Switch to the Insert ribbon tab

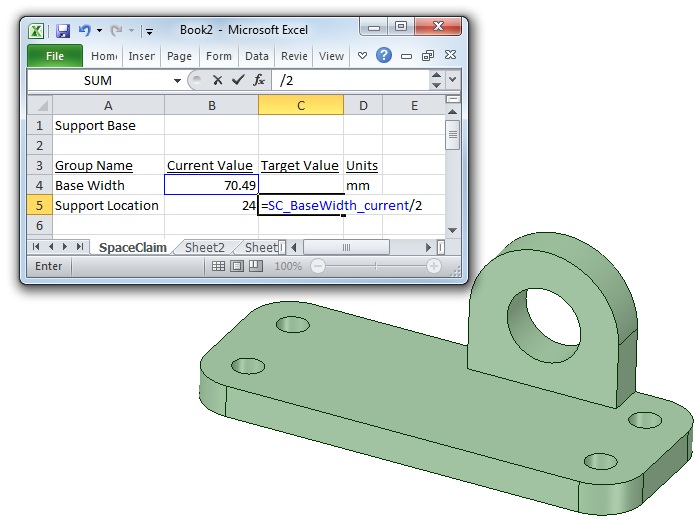coord(142,56)
